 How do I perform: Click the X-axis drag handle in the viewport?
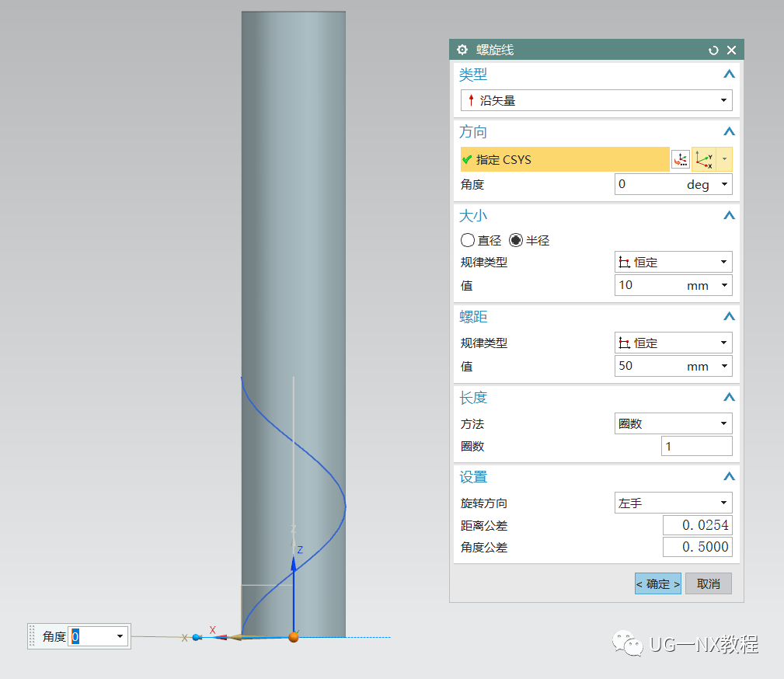point(197,637)
